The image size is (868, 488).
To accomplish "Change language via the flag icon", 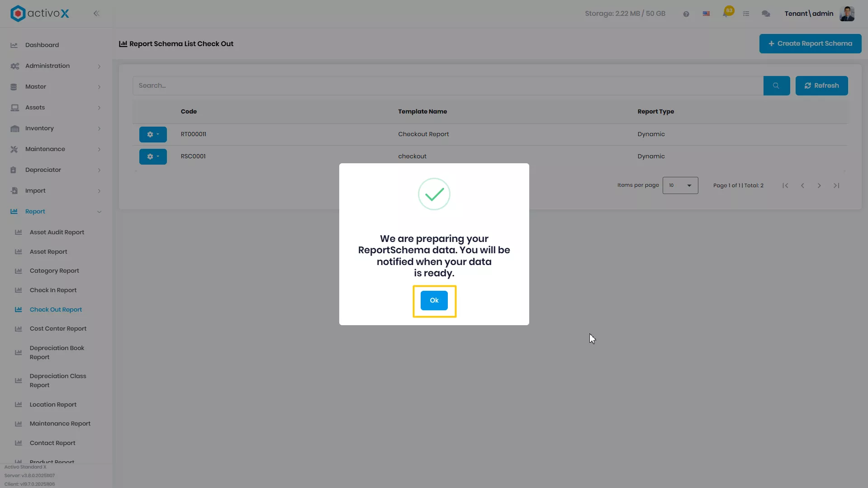I will coord(706,14).
